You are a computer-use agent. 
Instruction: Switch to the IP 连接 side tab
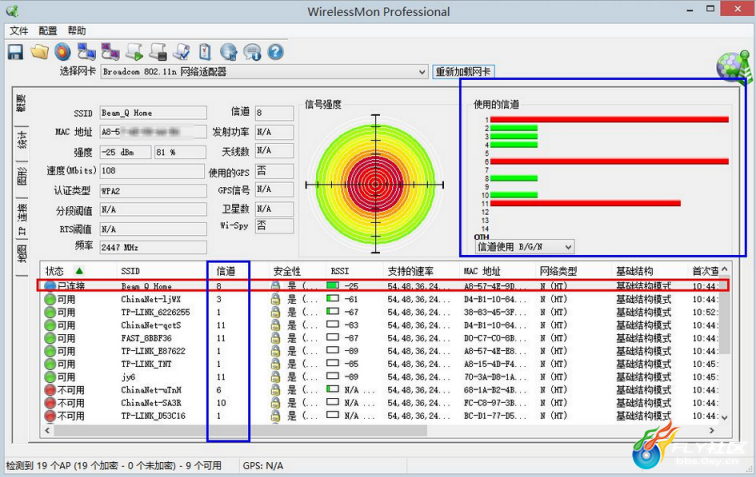coord(22,218)
